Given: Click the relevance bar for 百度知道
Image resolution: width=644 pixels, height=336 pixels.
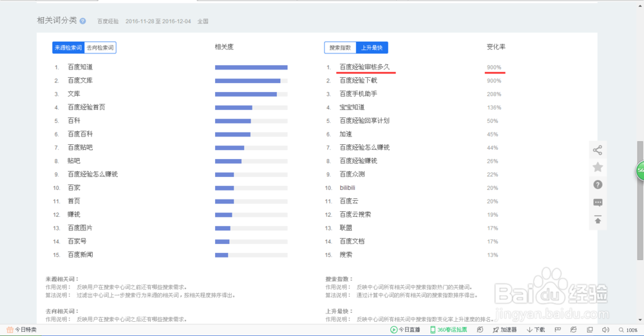Looking at the screenshot, I should pyautogui.click(x=251, y=68).
